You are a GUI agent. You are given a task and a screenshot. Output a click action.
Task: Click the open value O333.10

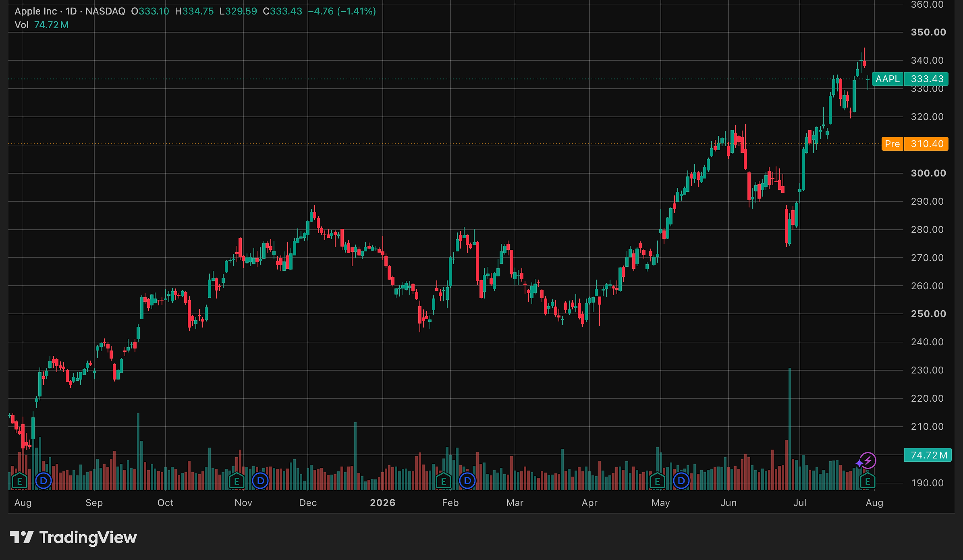[150, 11]
